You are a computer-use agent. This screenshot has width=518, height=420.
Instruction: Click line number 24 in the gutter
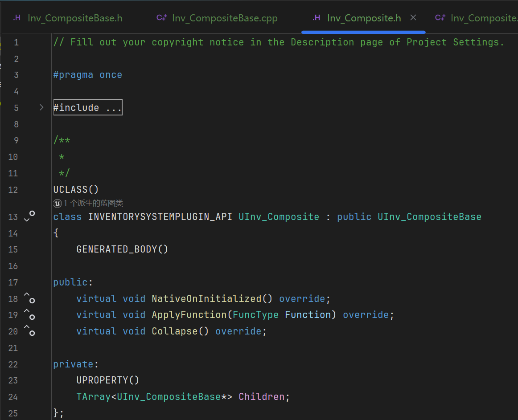point(13,397)
